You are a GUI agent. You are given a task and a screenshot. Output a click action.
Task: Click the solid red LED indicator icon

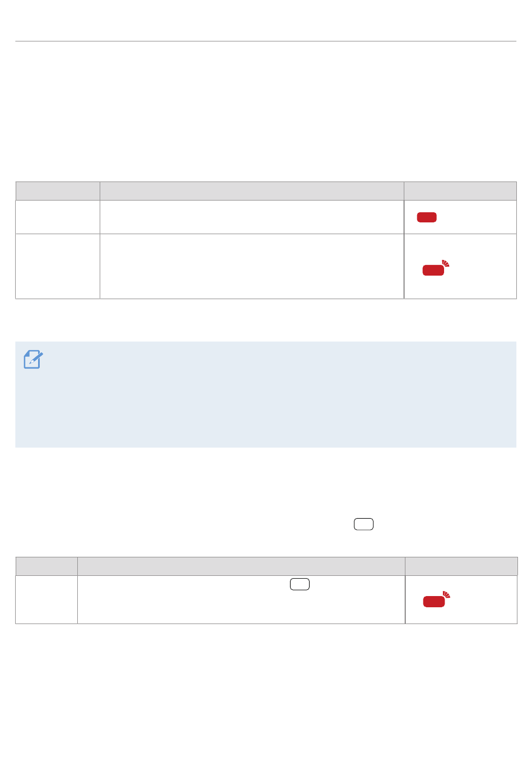(x=427, y=217)
